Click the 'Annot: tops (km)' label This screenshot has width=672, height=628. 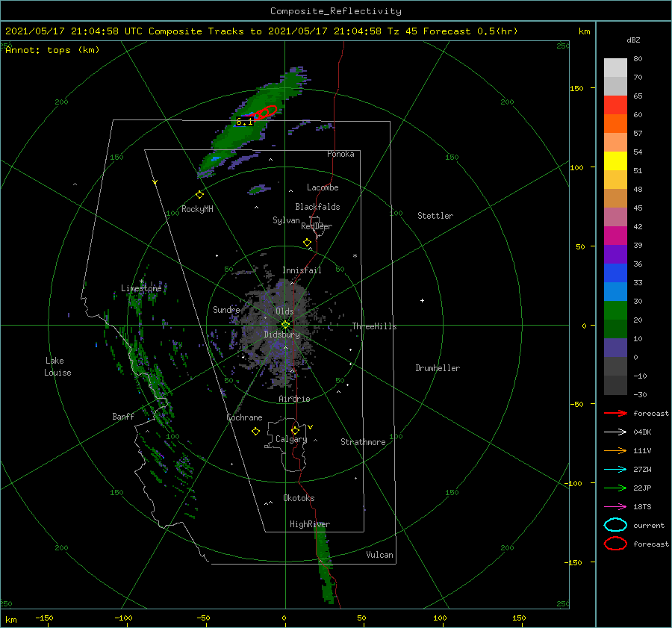(52, 50)
